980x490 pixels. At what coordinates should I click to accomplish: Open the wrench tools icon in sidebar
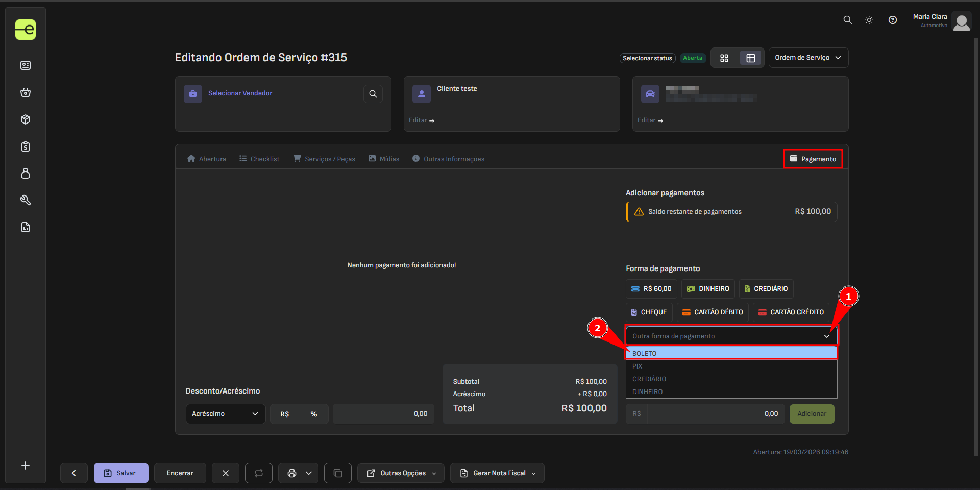[x=26, y=200]
